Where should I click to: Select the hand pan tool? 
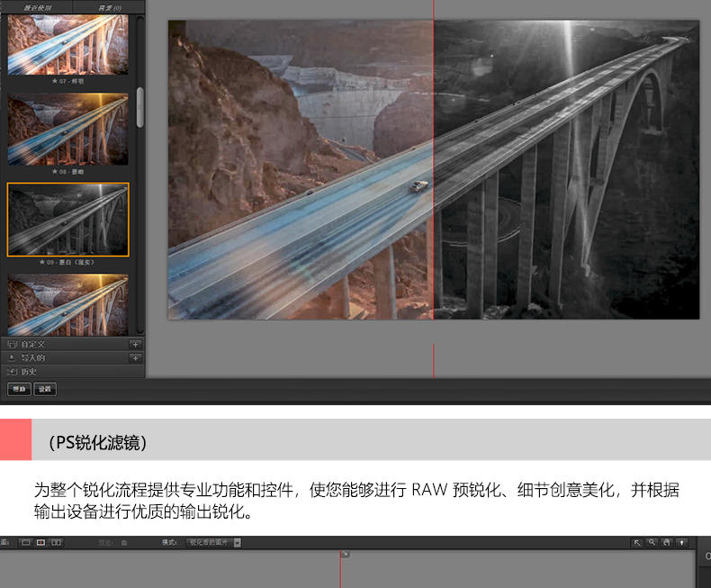667,543
